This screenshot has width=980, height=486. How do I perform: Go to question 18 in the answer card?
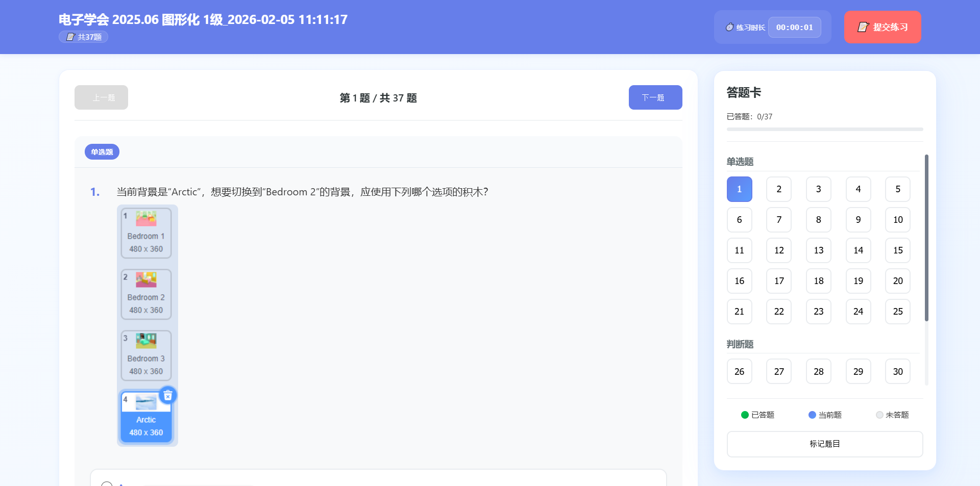point(819,281)
